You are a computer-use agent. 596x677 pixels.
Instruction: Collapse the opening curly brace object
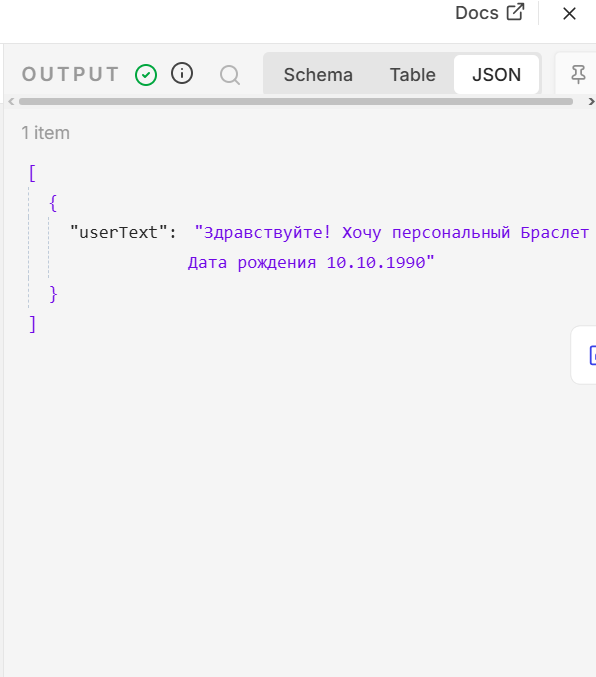[x=53, y=203]
